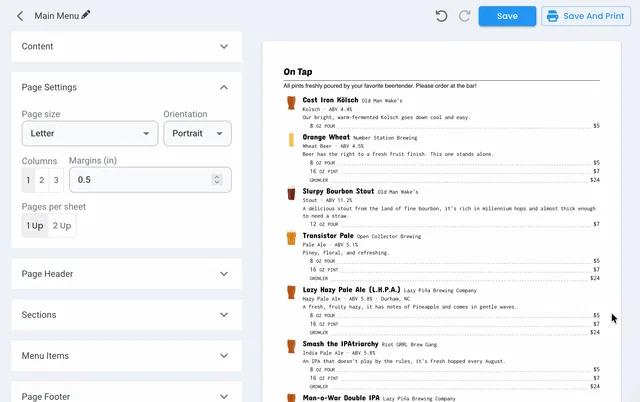Click the Transistor Pale beer glass icon

click(291, 238)
